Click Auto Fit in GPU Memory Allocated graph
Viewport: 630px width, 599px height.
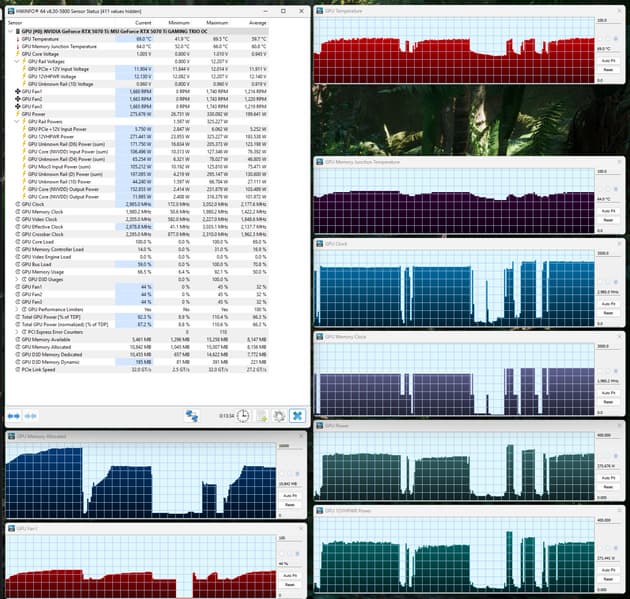point(290,496)
